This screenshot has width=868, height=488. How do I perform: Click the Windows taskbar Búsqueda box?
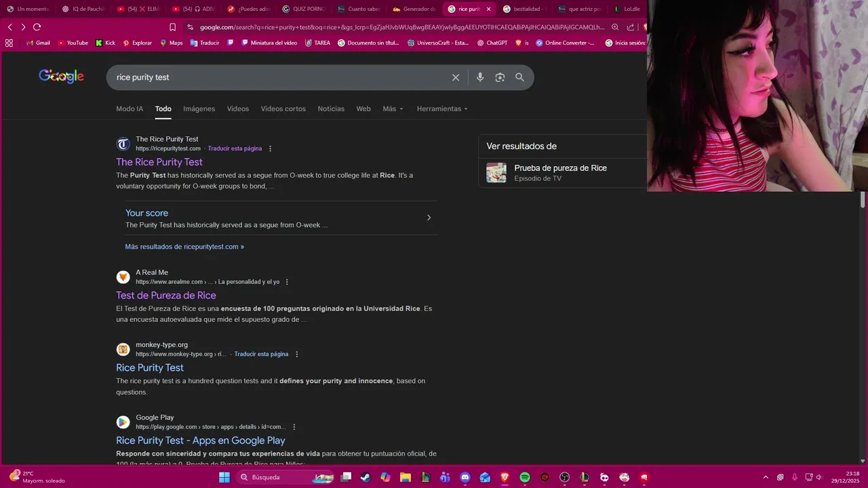click(285, 477)
